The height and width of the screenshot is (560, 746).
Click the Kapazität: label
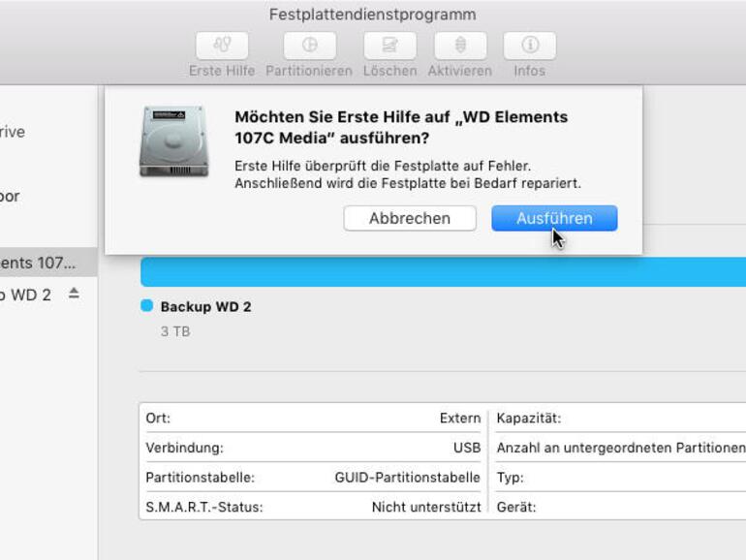[x=529, y=419]
